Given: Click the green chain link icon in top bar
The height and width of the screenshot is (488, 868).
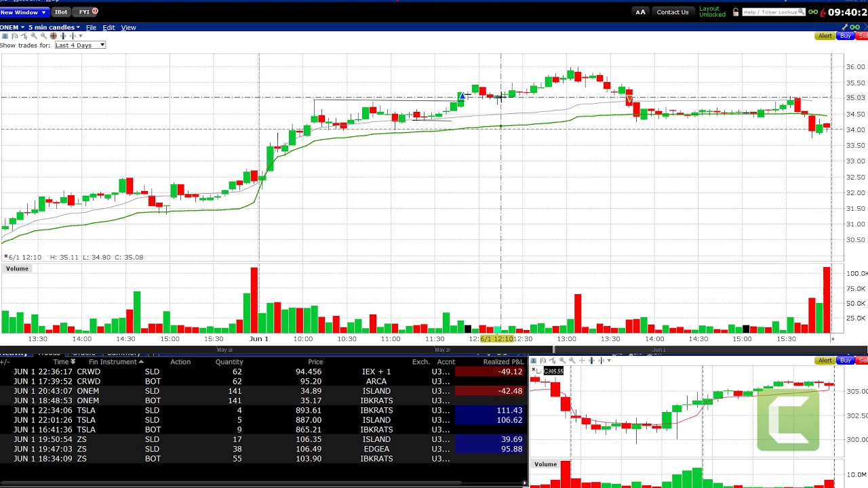Looking at the screenshot, I should (x=812, y=12).
